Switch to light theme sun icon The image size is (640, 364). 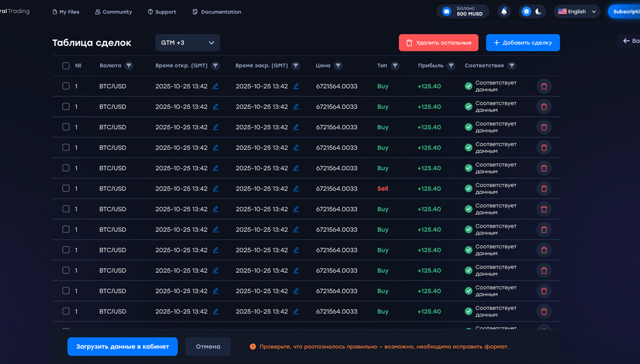tap(526, 11)
